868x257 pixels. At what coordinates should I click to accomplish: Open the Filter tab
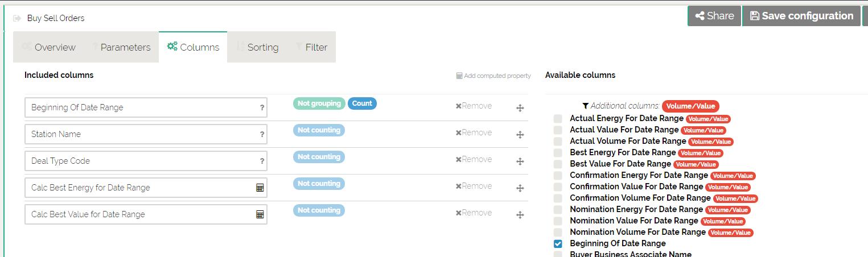click(x=311, y=47)
